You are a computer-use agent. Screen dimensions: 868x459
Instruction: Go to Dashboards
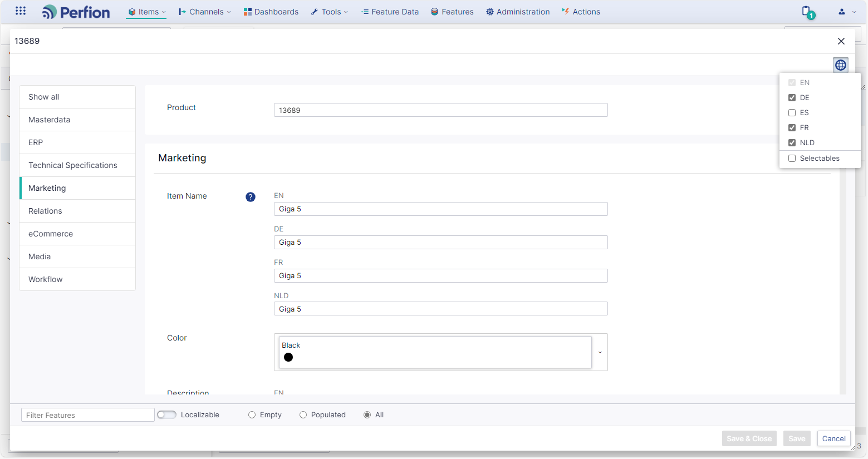pos(271,12)
